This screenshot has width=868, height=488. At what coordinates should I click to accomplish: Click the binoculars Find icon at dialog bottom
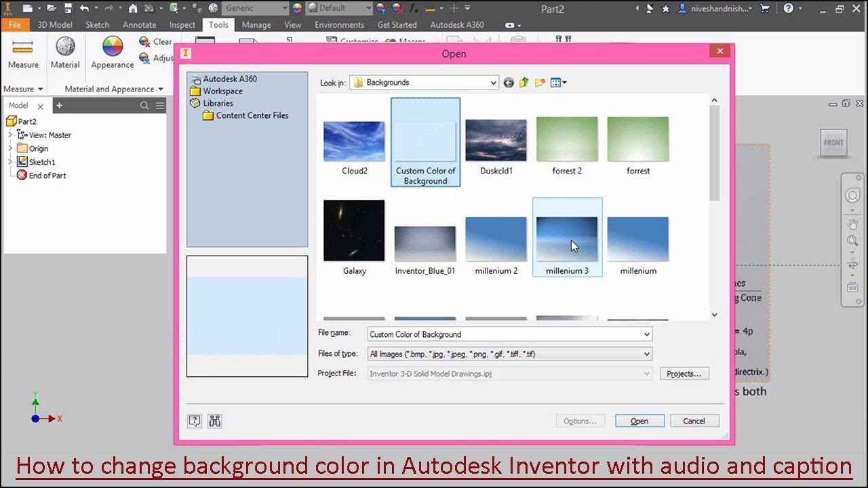tap(215, 421)
